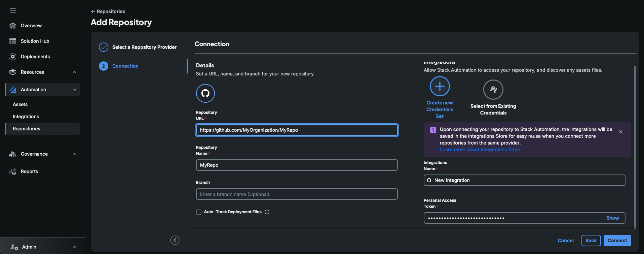Click the Resources stack icon
Screen dimensions: 644x254
click(x=13, y=72)
